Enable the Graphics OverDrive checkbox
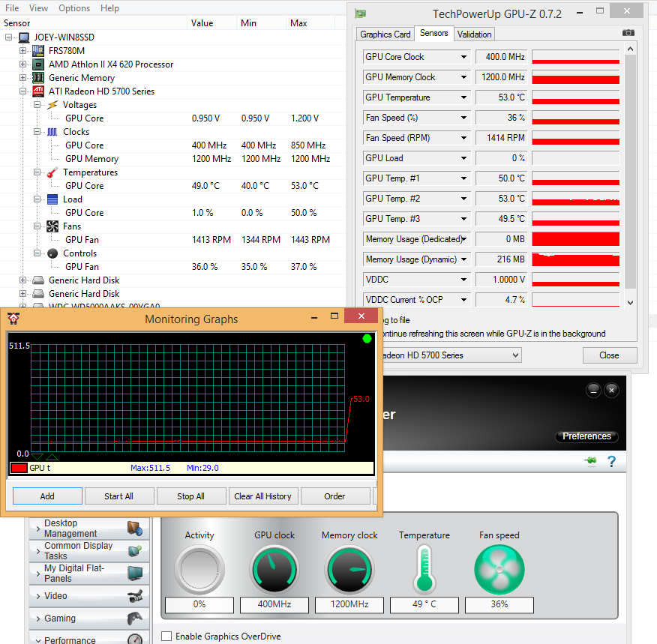Viewport: 657px width, 644px height. pyautogui.click(x=166, y=636)
